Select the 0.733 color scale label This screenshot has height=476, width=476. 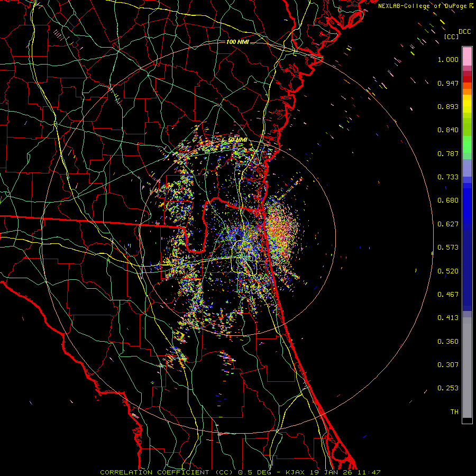click(448, 177)
